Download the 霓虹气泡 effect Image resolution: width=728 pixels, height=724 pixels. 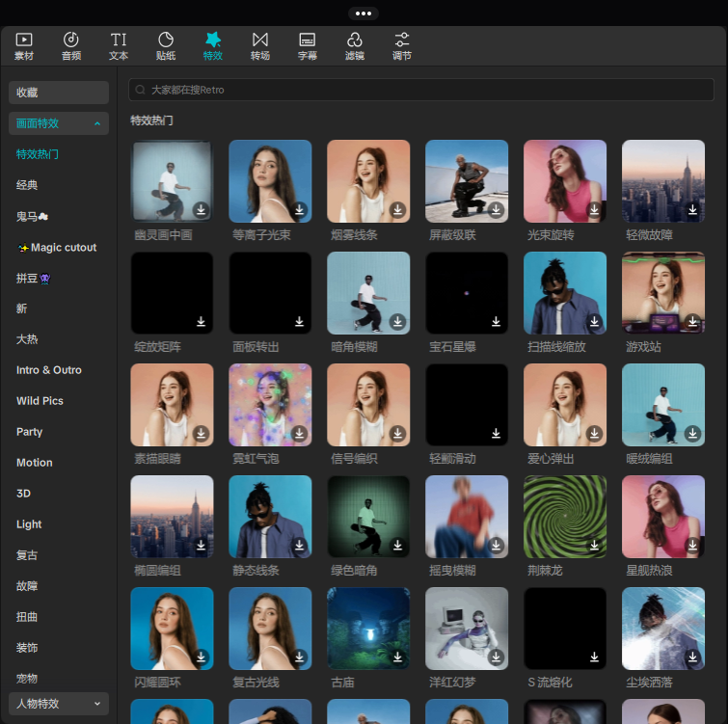pos(300,434)
